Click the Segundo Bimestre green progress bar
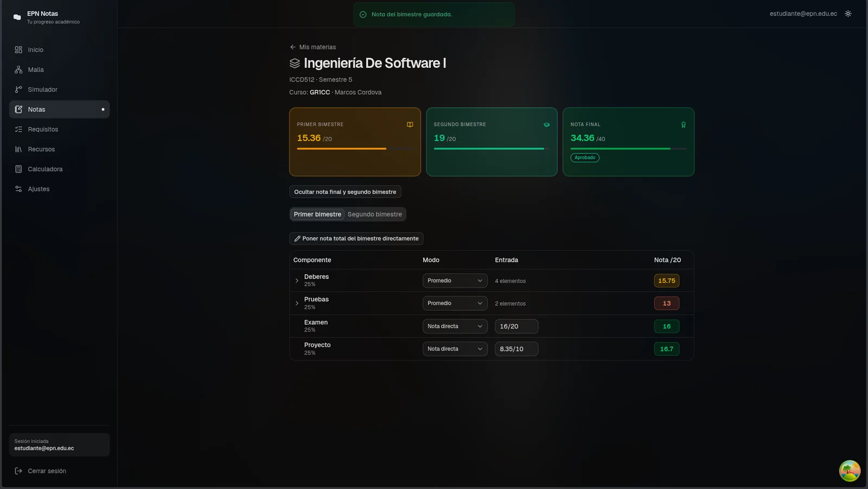Screen dimensions: 868x489 (492, 149)
